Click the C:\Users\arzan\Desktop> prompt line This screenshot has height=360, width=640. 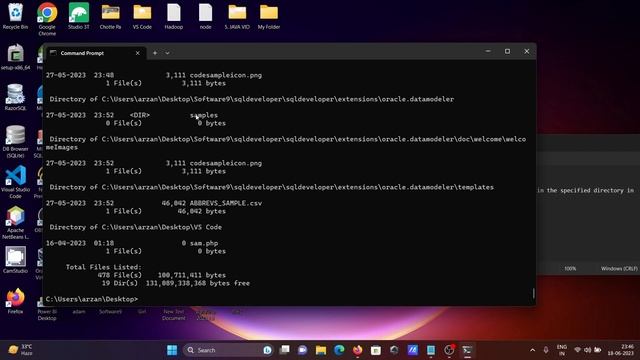click(x=92, y=299)
